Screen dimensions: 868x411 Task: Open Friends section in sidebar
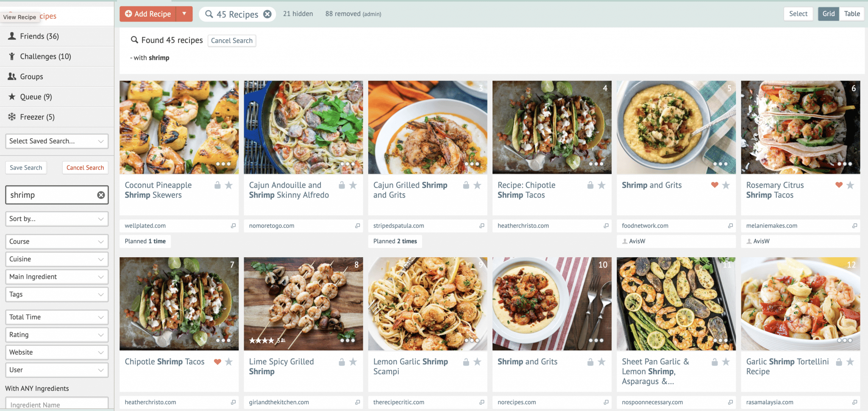pyautogui.click(x=39, y=36)
